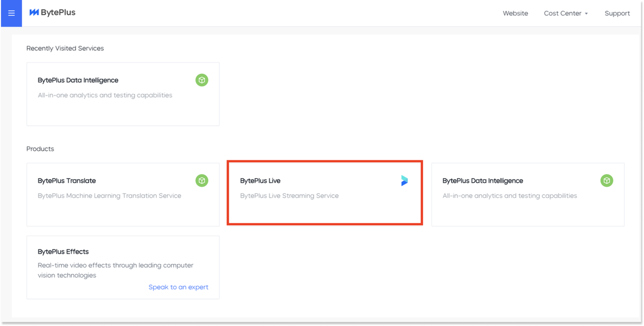The width and height of the screenshot is (644, 326).
Task: Click 'BytePlus Machine Learning Translation Service' text
Action: (x=109, y=196)
